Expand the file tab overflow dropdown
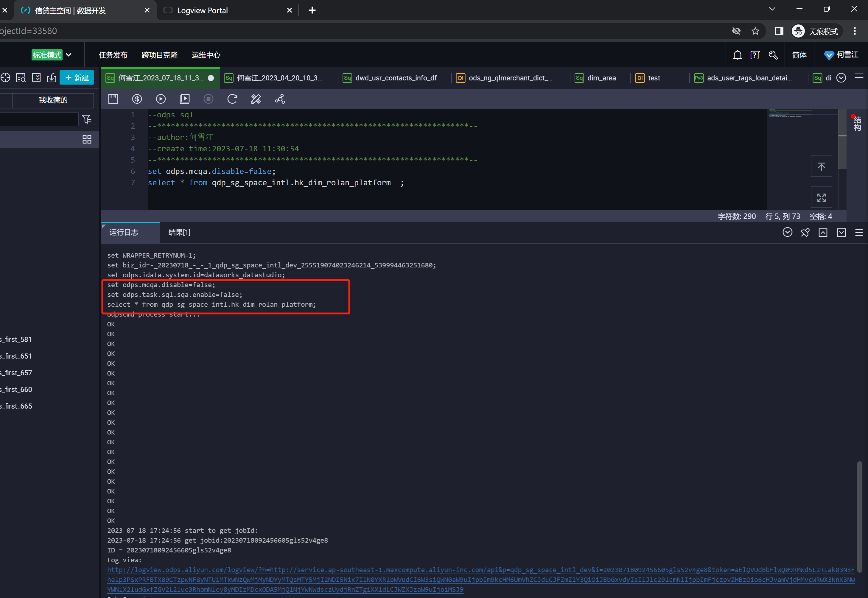Screen dimensions: 868x598 [x=841, y=77]
